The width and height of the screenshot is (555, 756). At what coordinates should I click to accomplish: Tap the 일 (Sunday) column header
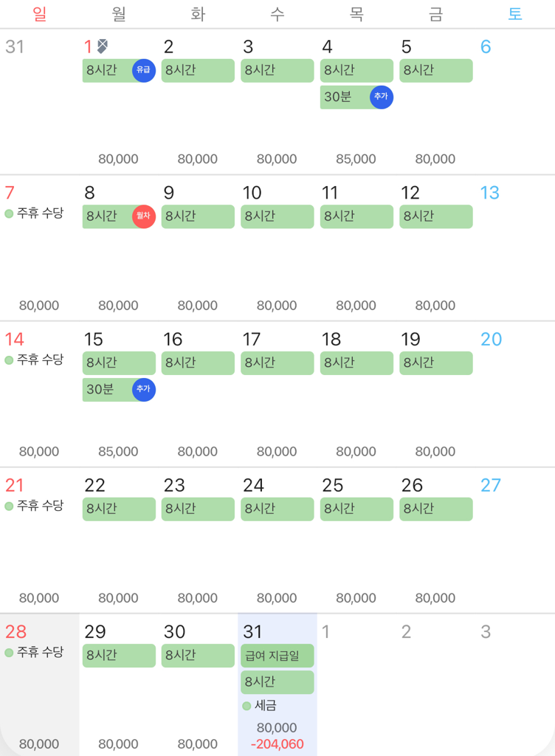40,15
